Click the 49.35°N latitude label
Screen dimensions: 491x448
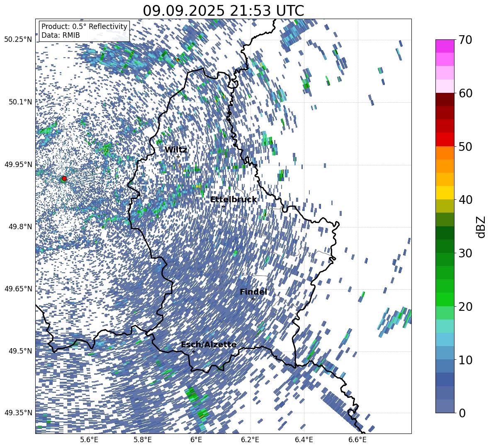coord(18,413)
